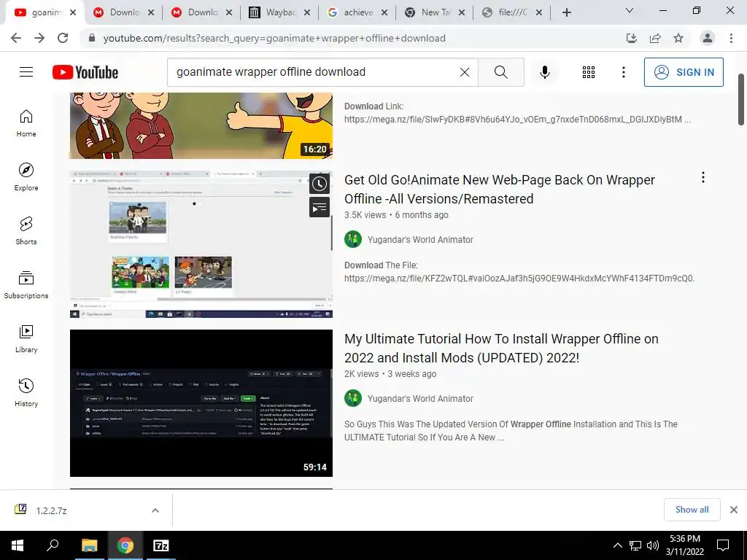
Task: Share this page icon in address bar
Action: pos(655,38)
